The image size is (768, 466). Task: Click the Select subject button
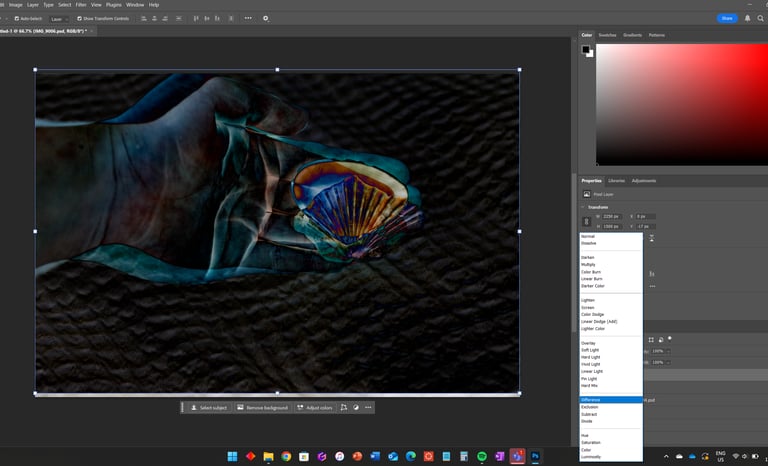[x=208, y=408]
